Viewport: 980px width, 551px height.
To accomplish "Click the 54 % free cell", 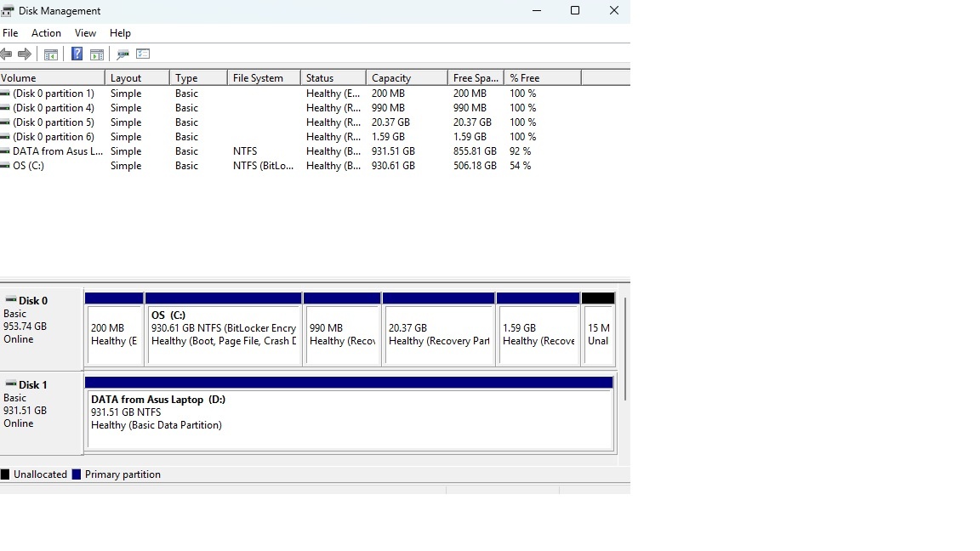I will pos(520,166).
